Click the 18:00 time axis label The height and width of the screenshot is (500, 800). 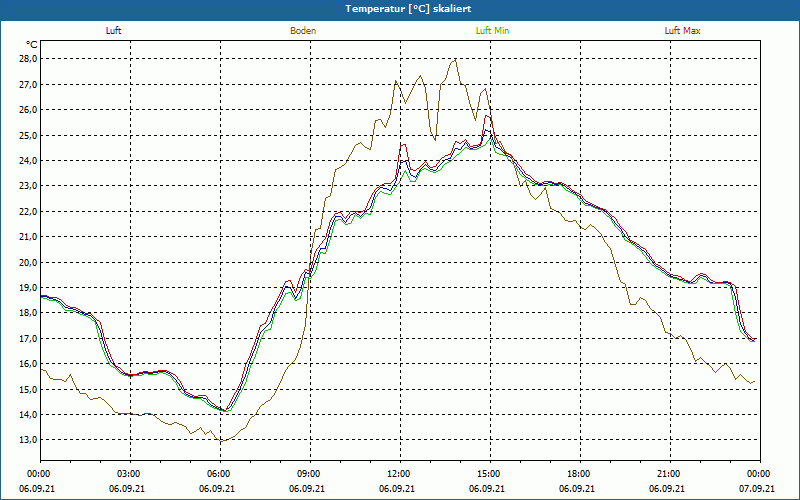tap(580, 474)
